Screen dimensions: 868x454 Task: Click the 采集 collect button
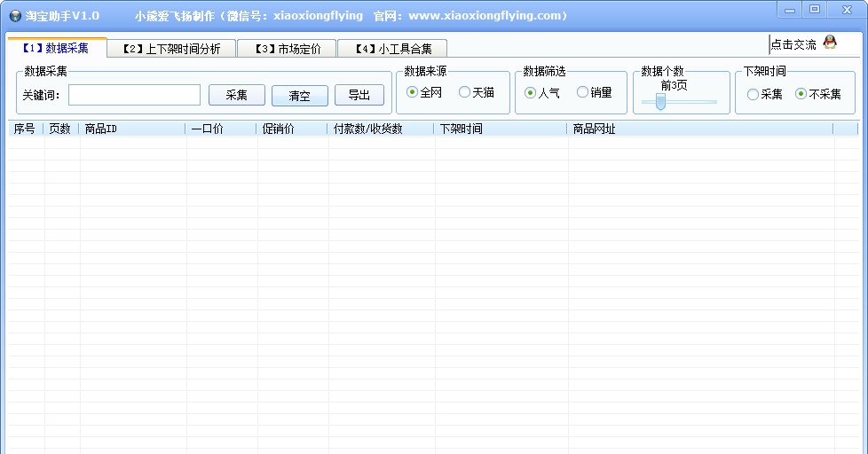pyautogui.click(x=237, y=95)
